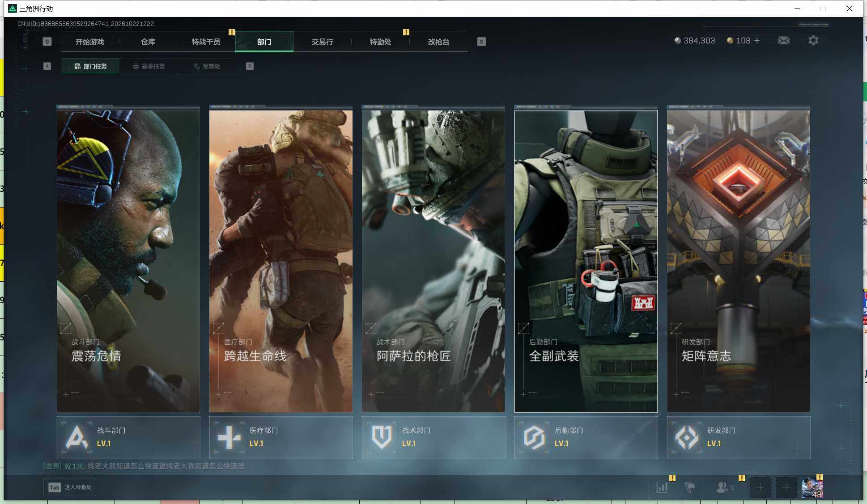867x504 pixels.
Task: Click the world chat message line
Action: tap(144, 466)
